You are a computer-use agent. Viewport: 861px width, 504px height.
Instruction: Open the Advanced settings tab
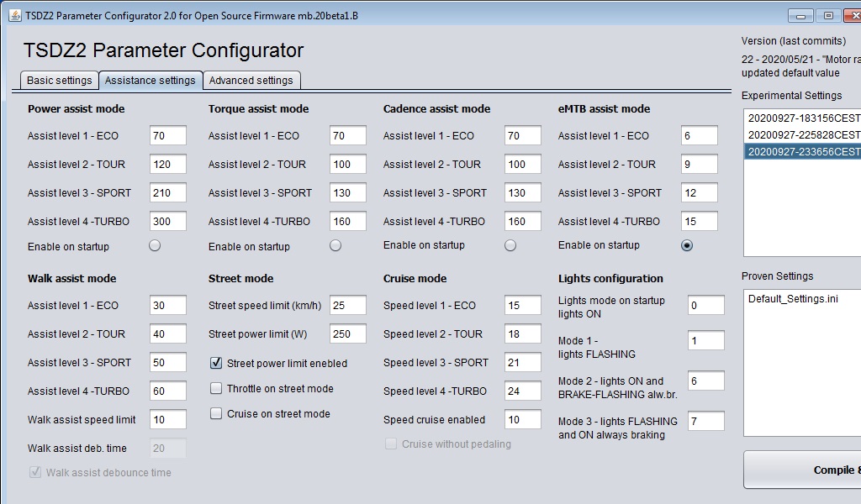[x=251, y=80]
